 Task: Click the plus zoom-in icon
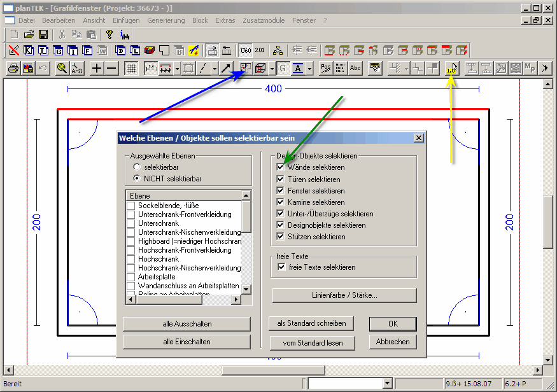(x=97, y=68)
